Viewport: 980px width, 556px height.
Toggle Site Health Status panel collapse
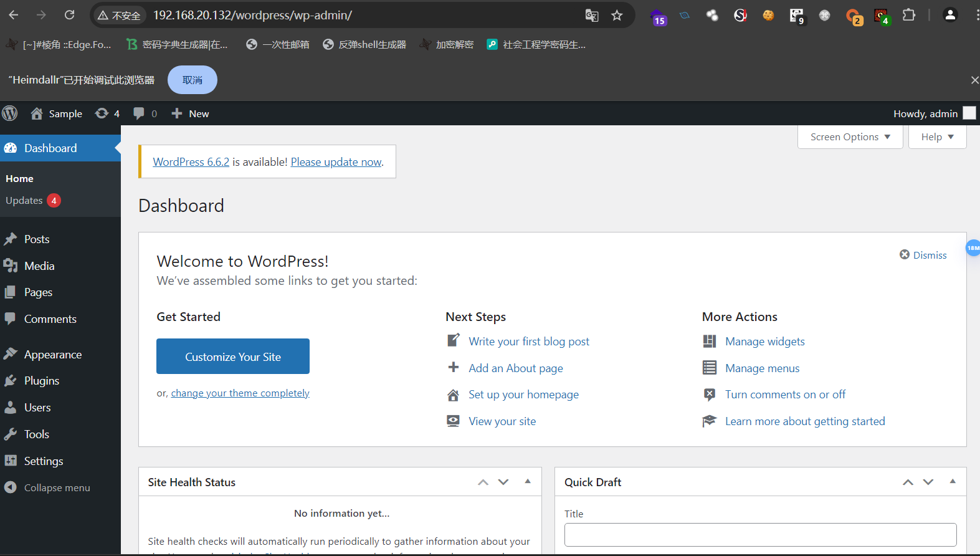pos(528,482)
